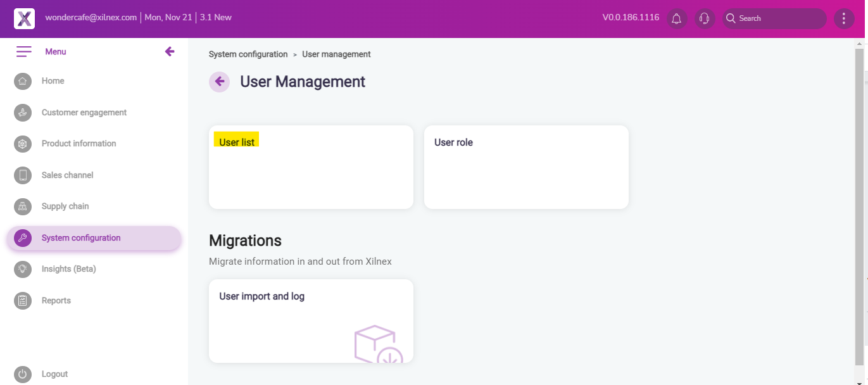The image size is (868, 385).
Task: Open Customer engagement menu item
Action: 84,113
